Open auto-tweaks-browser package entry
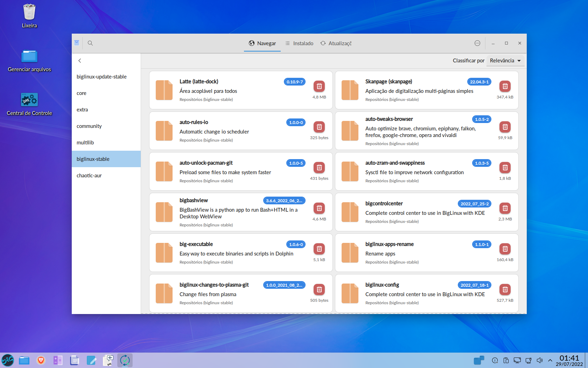This screenshot has width=588, height=368. [427, 131]
